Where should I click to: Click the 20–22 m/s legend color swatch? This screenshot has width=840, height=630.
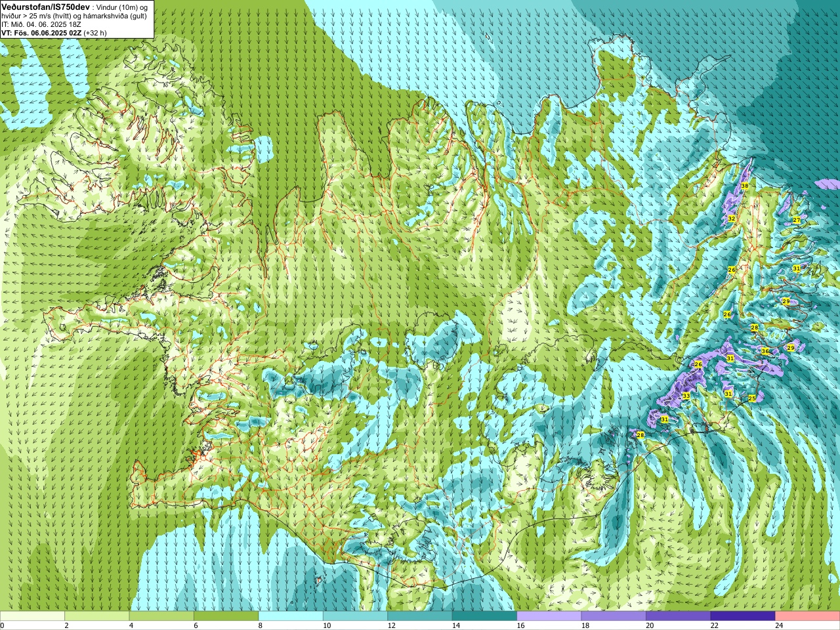tap(679, 616)
